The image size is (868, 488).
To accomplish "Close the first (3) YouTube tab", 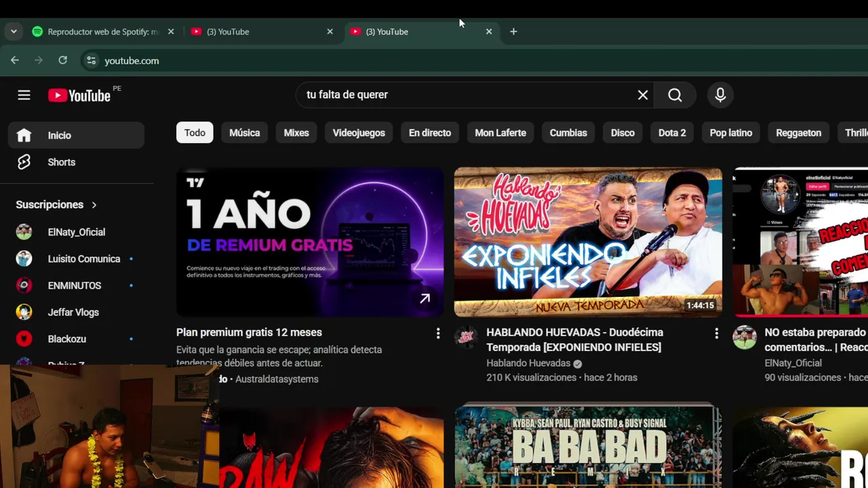I will [x=330, y=31].
